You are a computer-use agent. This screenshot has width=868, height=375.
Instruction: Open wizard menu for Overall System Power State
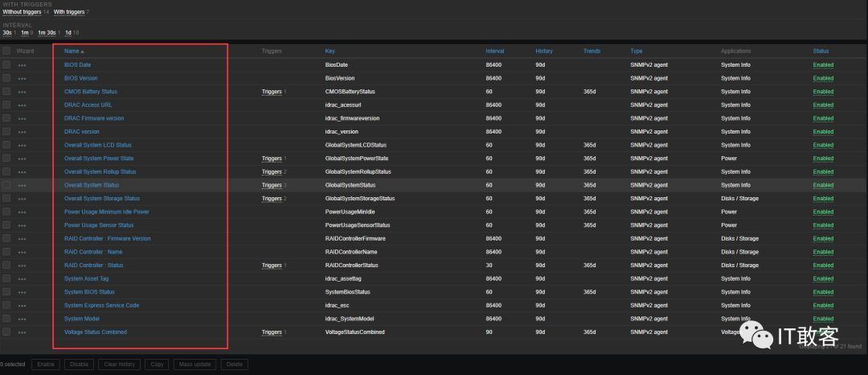click(22, 159)
